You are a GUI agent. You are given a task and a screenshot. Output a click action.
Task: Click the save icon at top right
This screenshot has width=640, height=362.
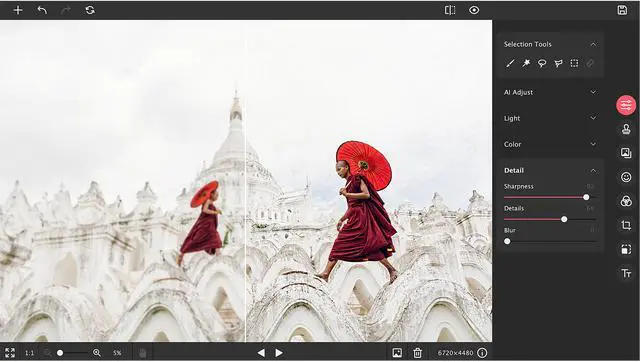[622, 10]
